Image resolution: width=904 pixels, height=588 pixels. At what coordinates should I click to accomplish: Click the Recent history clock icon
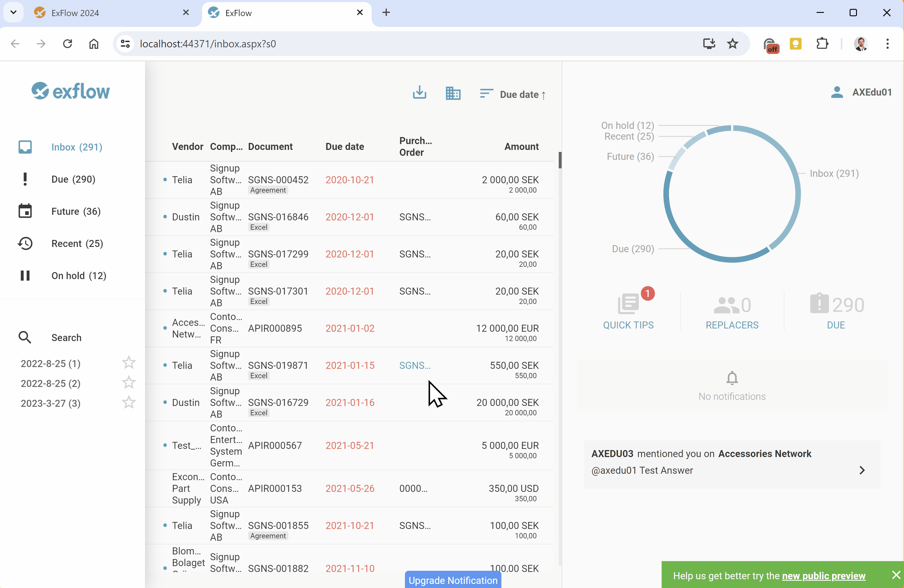tap(25, 243)
